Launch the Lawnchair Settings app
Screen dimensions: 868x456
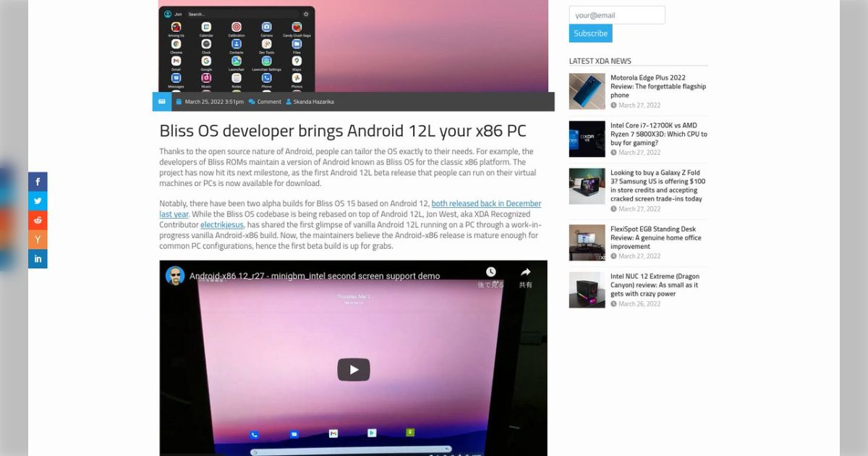pyautogui.click(x=267, y=61)
